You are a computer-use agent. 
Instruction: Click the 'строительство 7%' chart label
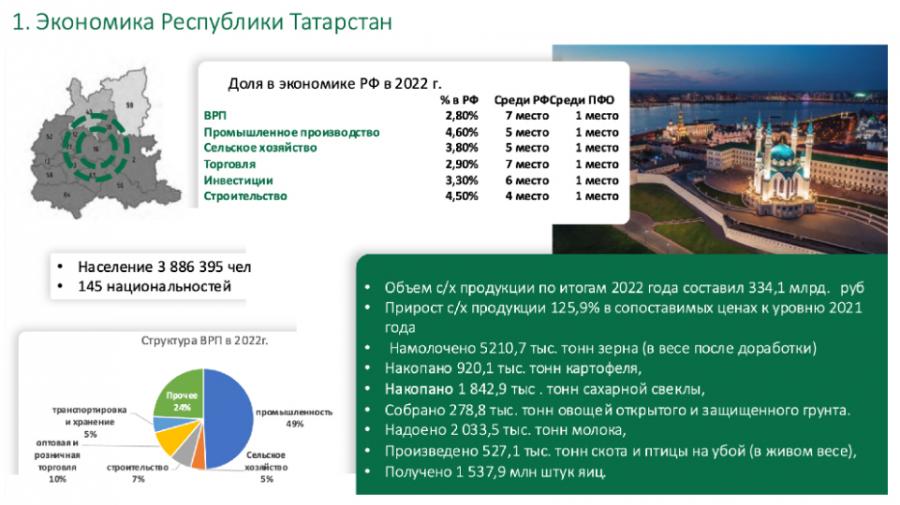coord(138,473)
